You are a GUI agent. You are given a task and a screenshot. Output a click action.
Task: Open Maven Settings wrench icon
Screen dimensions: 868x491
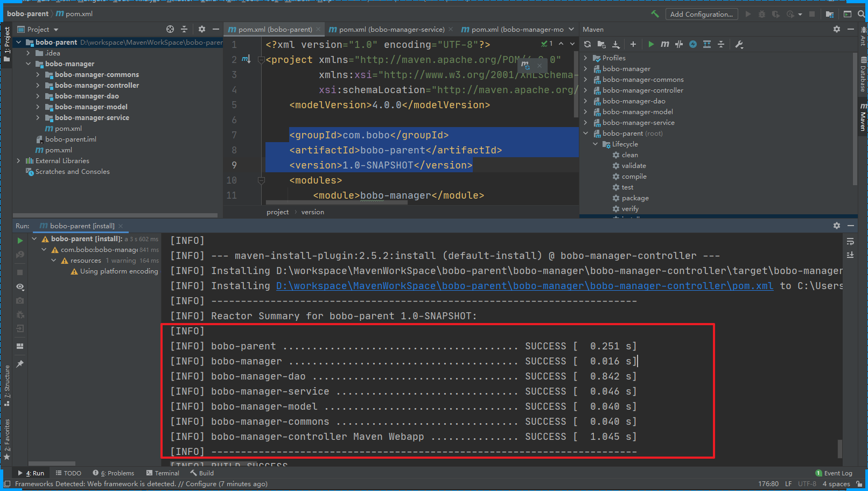[x=739, y=44]
